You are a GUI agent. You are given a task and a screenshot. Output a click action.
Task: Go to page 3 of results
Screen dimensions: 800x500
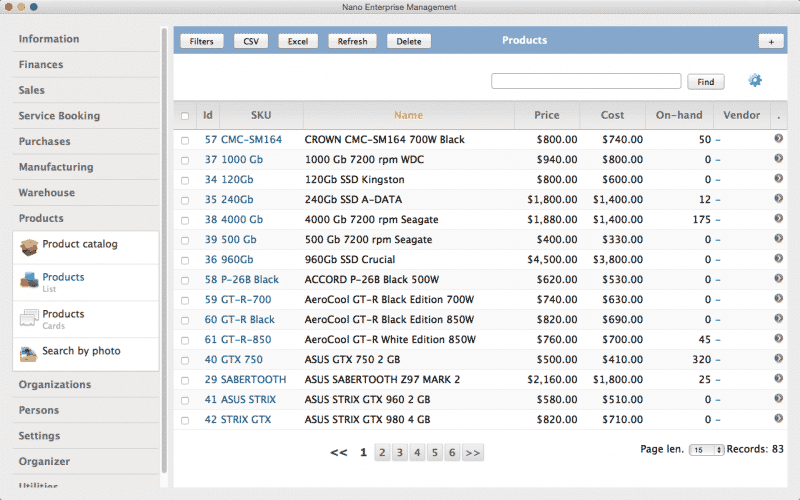tap(399, 453)
